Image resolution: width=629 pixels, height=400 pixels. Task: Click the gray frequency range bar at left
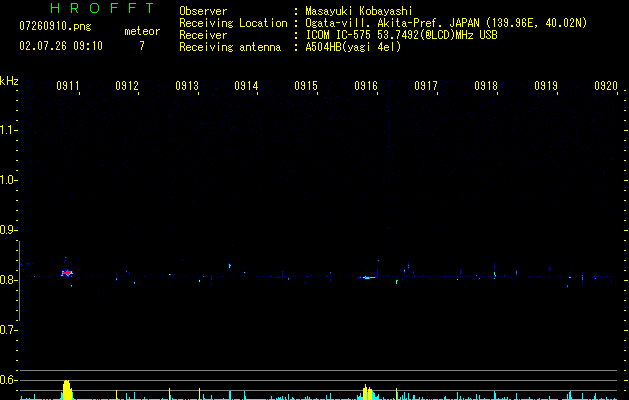pos(19,281)
